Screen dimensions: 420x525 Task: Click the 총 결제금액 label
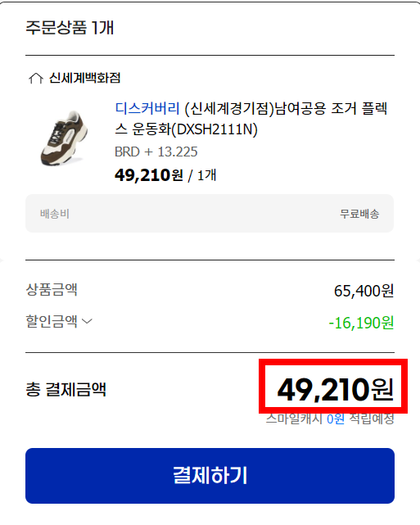66,389
